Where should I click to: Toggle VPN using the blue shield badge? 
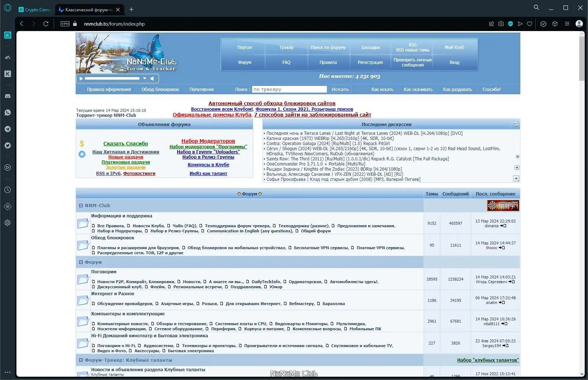[511, 23]
